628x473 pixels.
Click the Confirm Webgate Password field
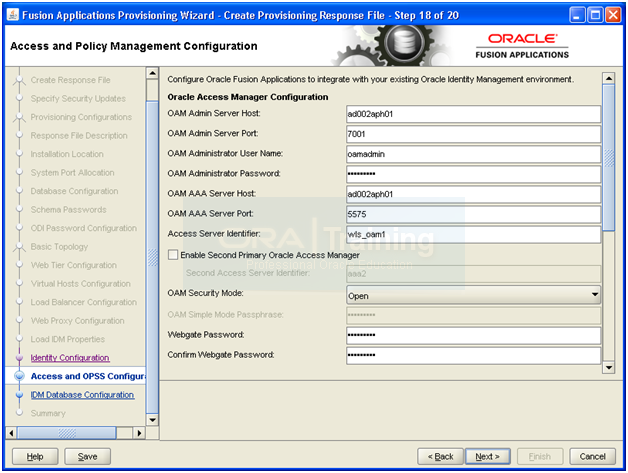473,355
